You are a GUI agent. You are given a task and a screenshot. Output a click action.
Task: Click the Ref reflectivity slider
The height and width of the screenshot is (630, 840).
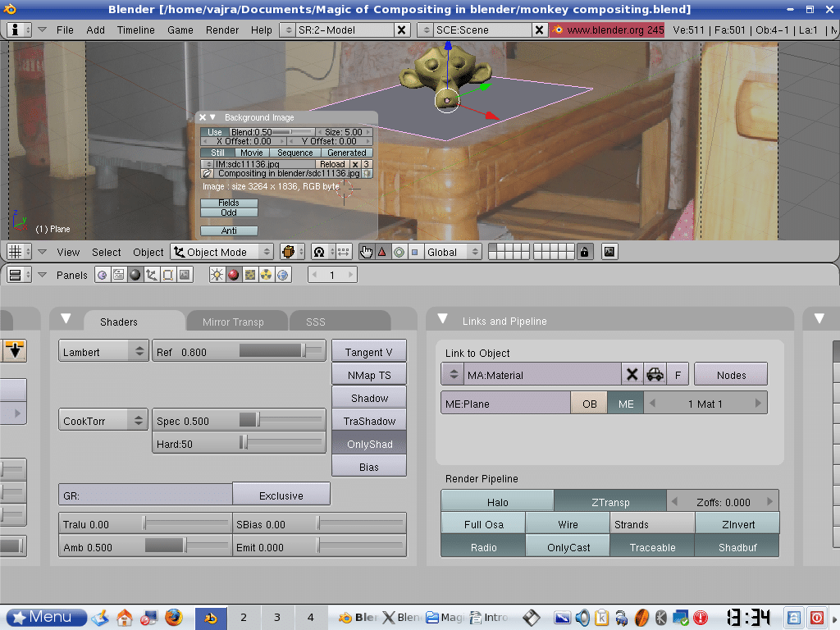click(239, 352)
